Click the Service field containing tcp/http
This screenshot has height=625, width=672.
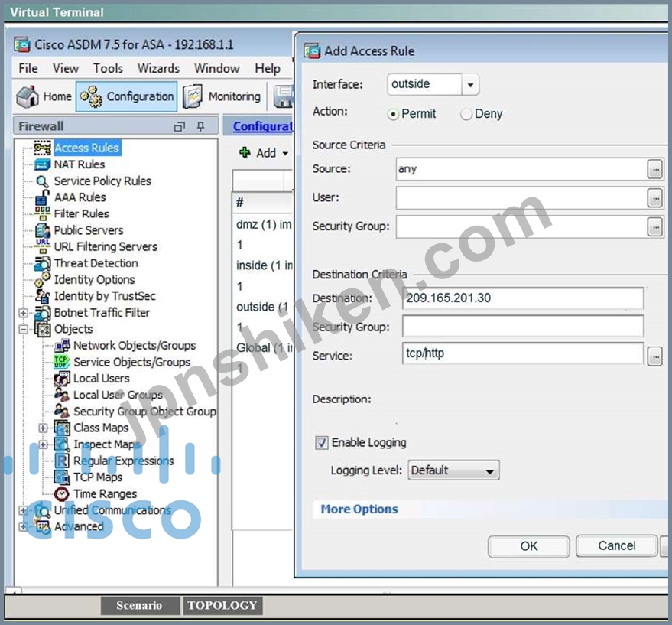[523, 354]
